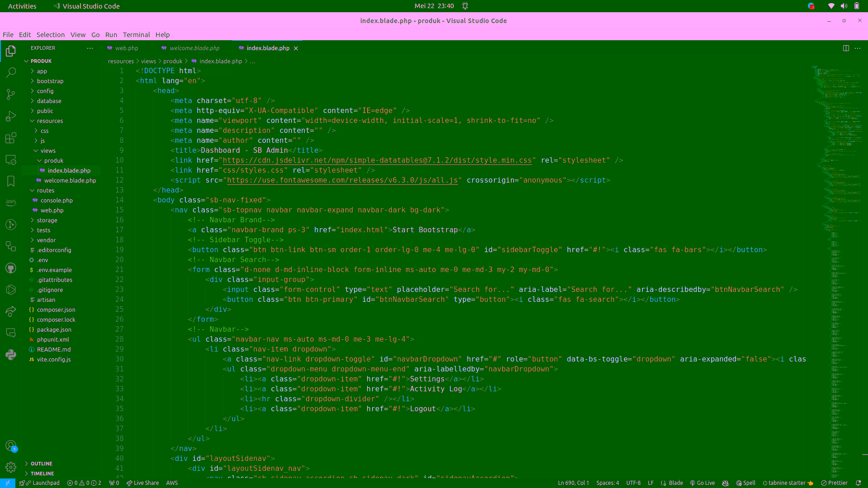Open the Manage gear menu at bottom left
The width and height of the screenshot is (868, 488).
(x=11, y=467)
